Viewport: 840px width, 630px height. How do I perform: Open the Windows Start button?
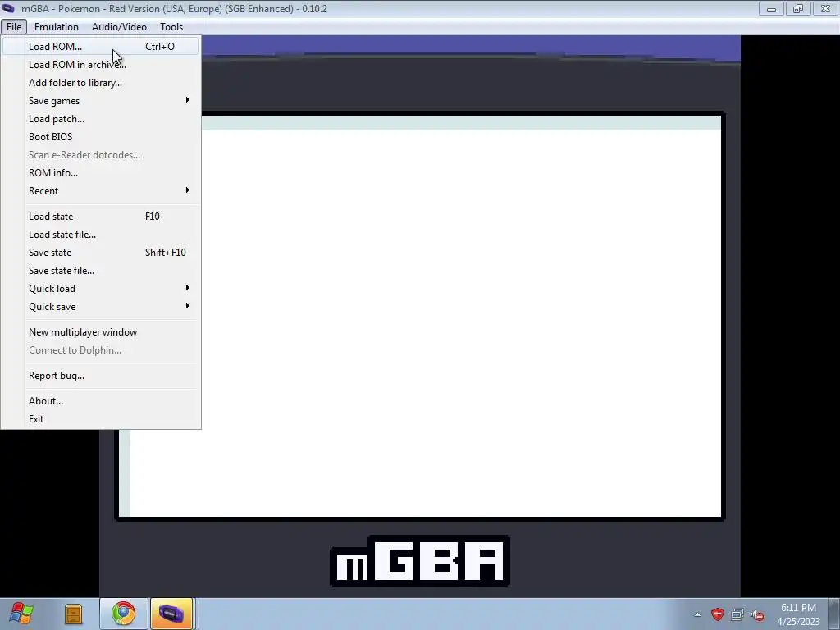tap(21, 614)
